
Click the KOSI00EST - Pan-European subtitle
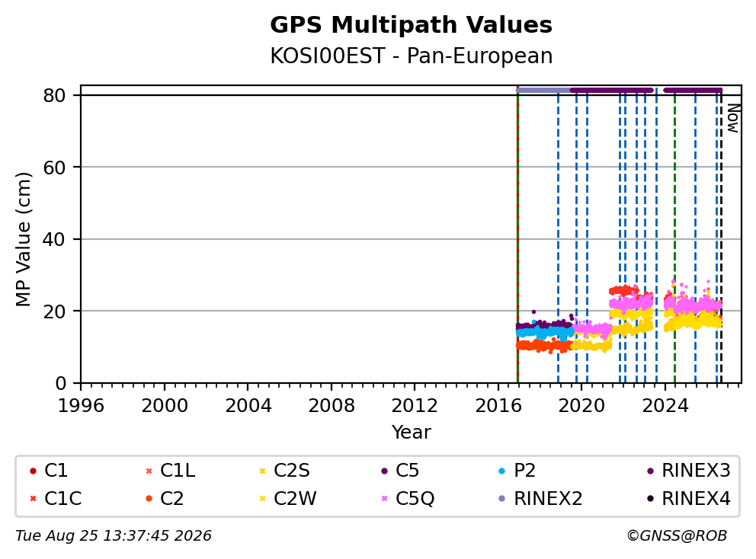point(411,56)
